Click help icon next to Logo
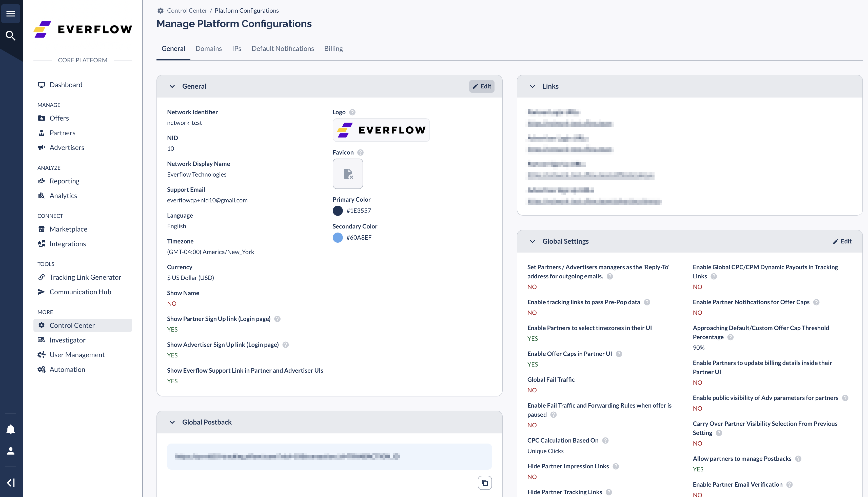Viewport: 868px width, 497px height. click(352, 112)
